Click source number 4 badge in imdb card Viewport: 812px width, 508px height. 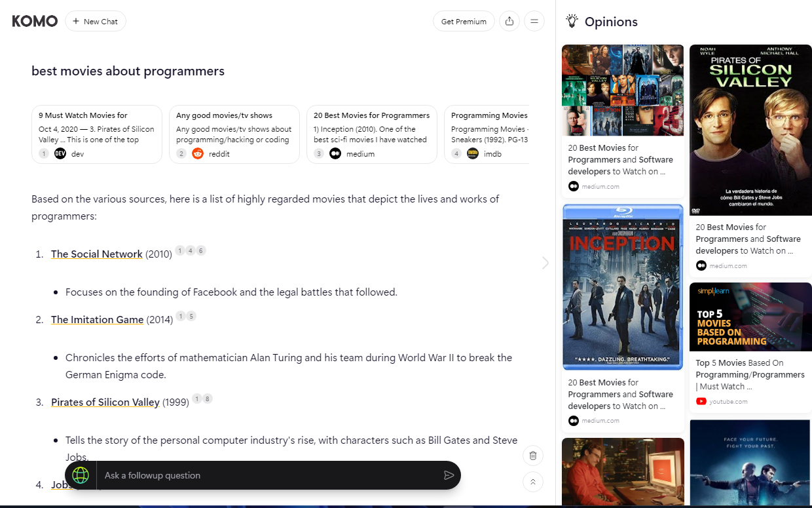pyautogui.click(x=456, y=153)
